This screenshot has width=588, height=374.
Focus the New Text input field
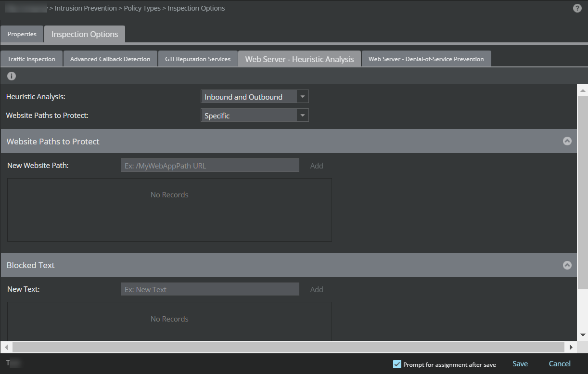click(210, 289)
